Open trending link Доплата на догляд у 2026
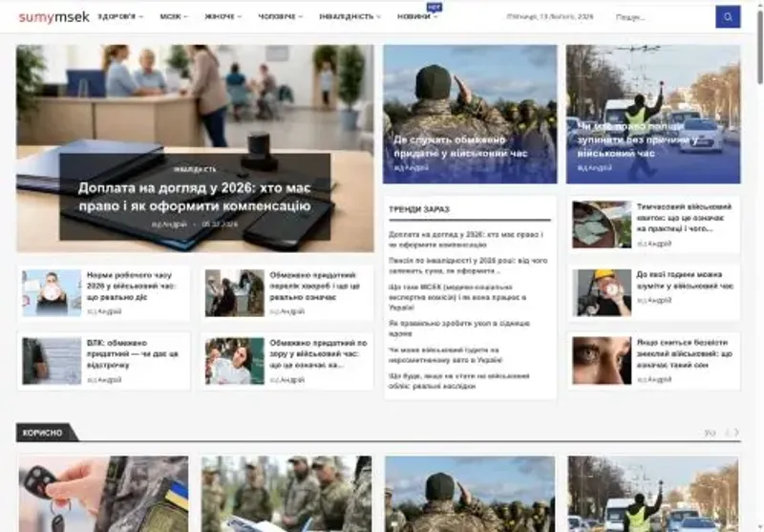This screenshot has width=764, height=532. tap(466, 240)
